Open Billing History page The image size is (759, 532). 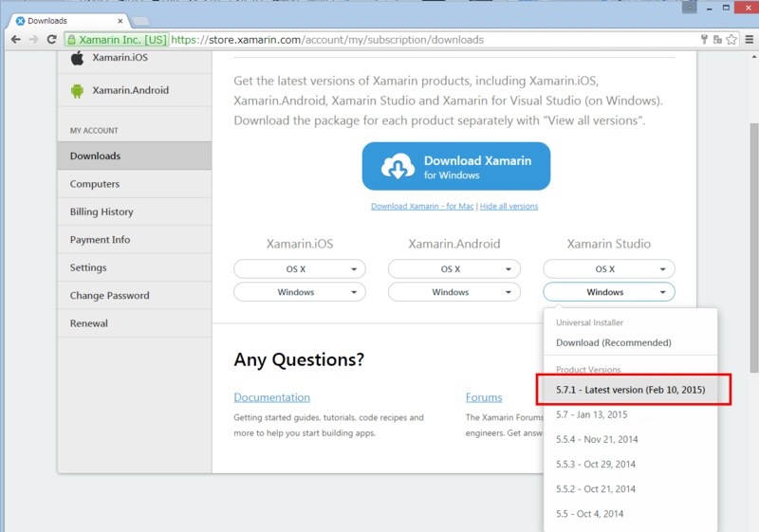pos(135,211)
